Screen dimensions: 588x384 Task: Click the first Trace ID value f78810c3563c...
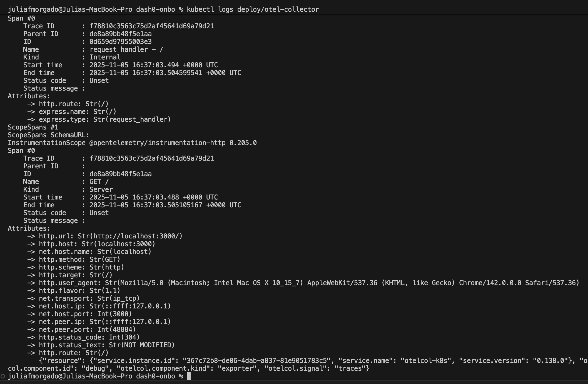click(x=151, y=26)
